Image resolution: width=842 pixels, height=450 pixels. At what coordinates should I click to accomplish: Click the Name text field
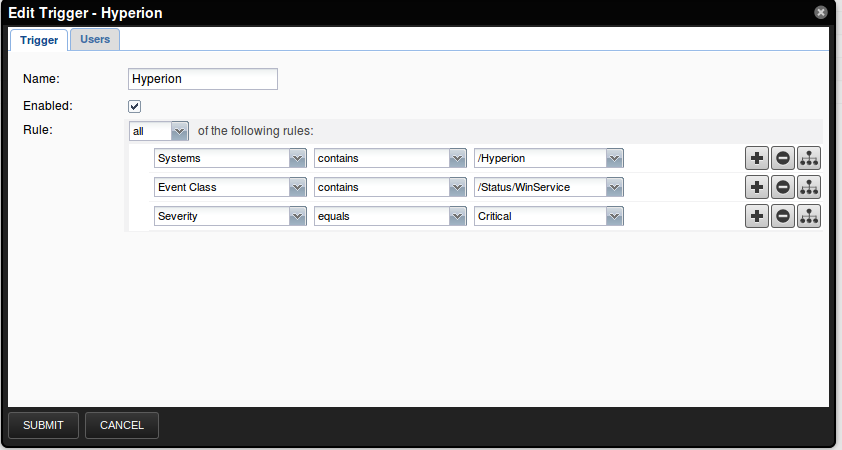pyautogui.click(x=203, y=79)
